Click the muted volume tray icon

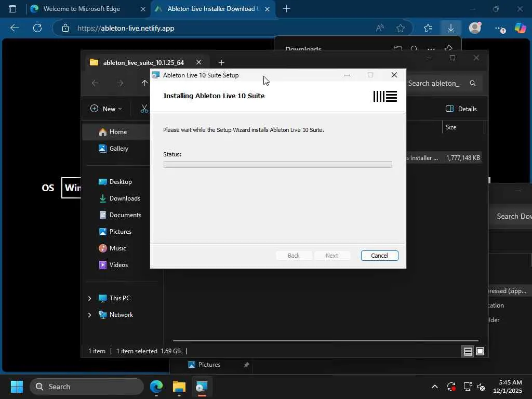[x=481, y=387]
